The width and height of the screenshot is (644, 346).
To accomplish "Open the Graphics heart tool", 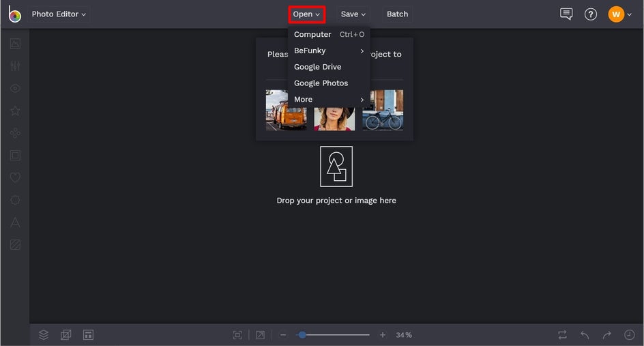I will 15,177.
